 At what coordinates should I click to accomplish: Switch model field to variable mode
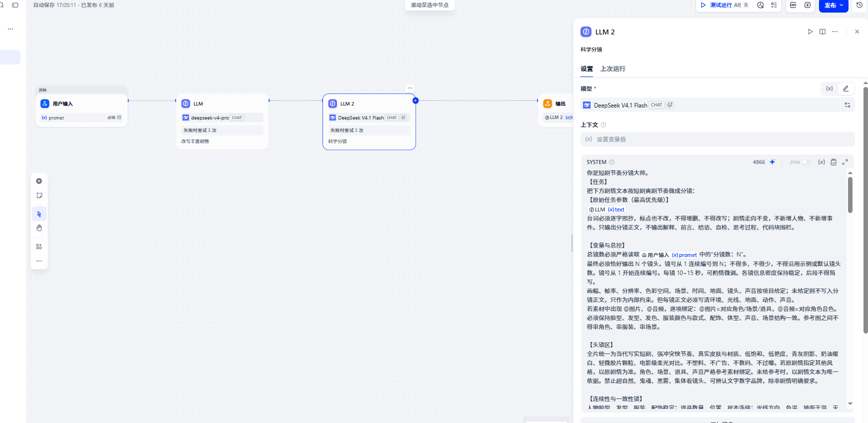click(x=829, y=88)
